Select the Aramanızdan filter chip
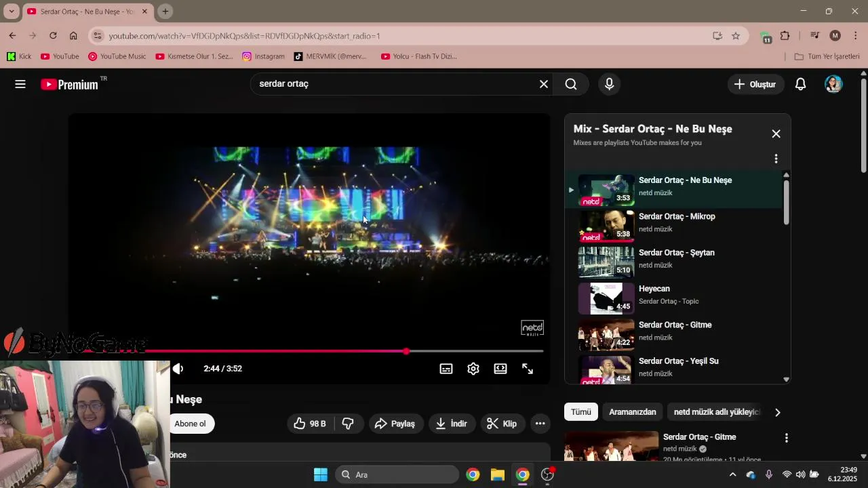This screenshot has width=868, height=488. click(633, 412)
